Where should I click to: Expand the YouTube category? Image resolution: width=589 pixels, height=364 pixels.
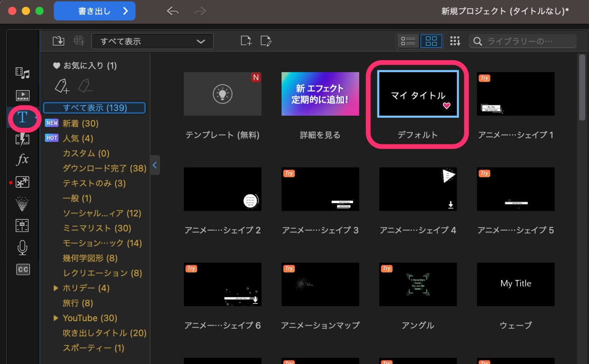[56, 318]
